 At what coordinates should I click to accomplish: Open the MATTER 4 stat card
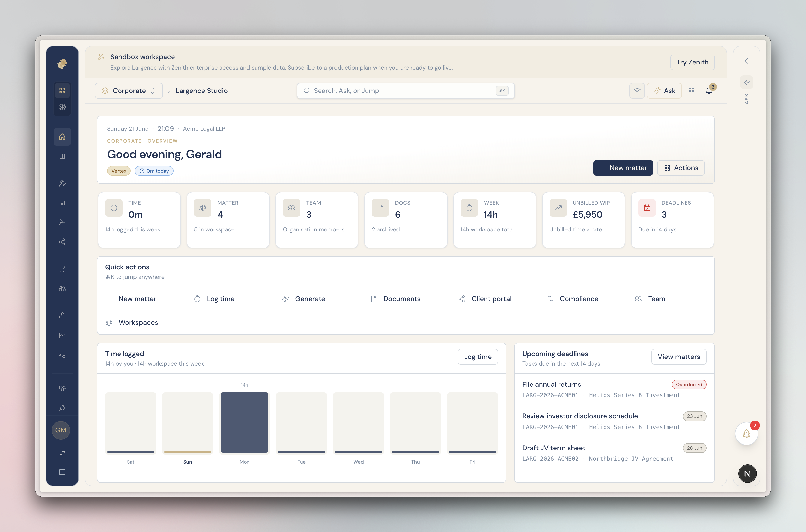(x=228, y=220)
